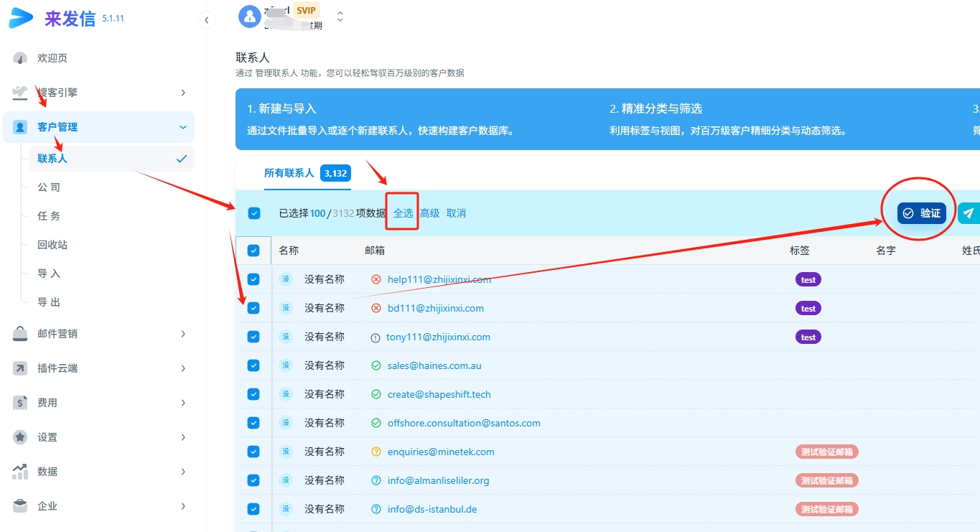Viewport: 980px width, 532px height.
Task: Click the 企业 briefcase icon in sidebar
Action: pyautogui.click(x=20, y=506)
